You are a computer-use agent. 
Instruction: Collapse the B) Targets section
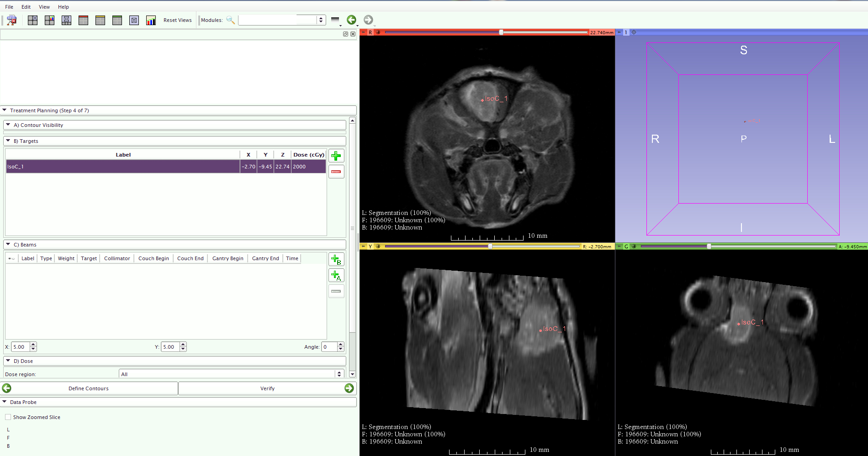8,141
